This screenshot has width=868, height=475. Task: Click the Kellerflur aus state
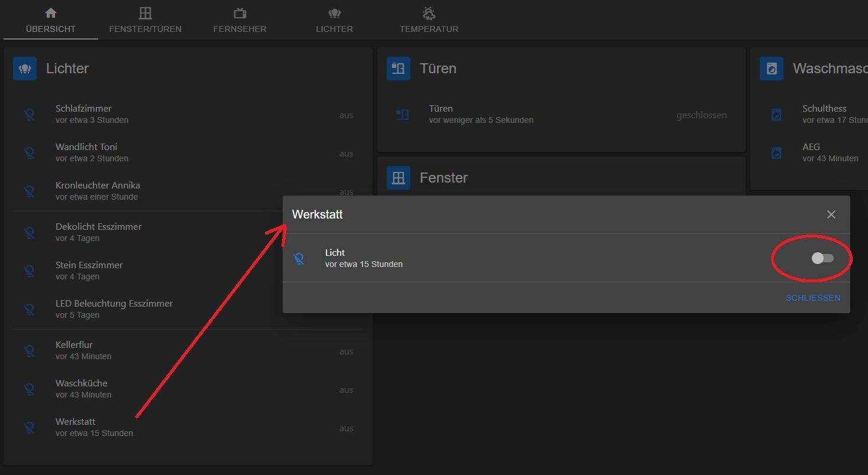pyautogui.click(x=346, y=352)
